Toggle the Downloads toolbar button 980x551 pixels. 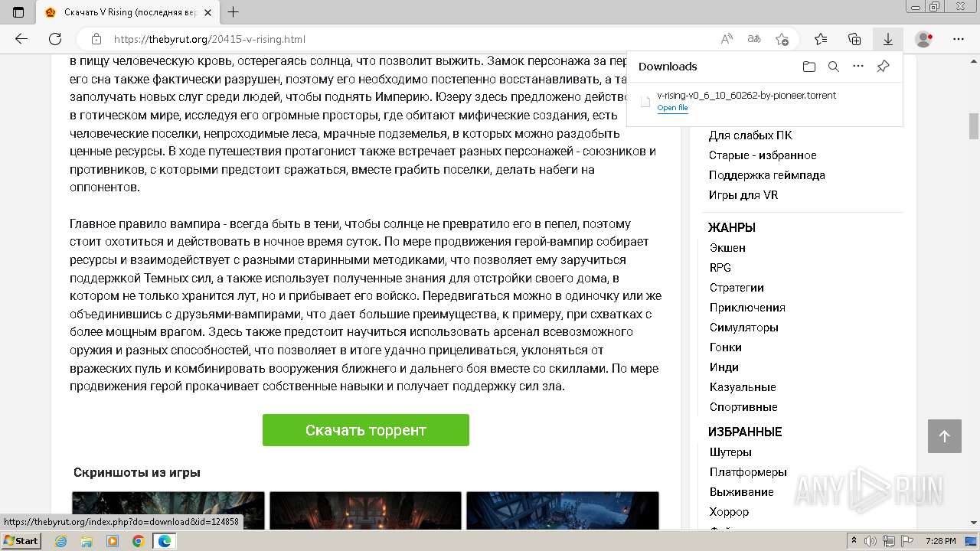tap(888, 39)
